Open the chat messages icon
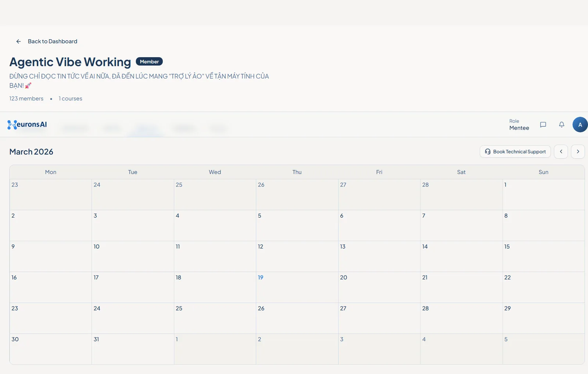 (x=543, y=125)
